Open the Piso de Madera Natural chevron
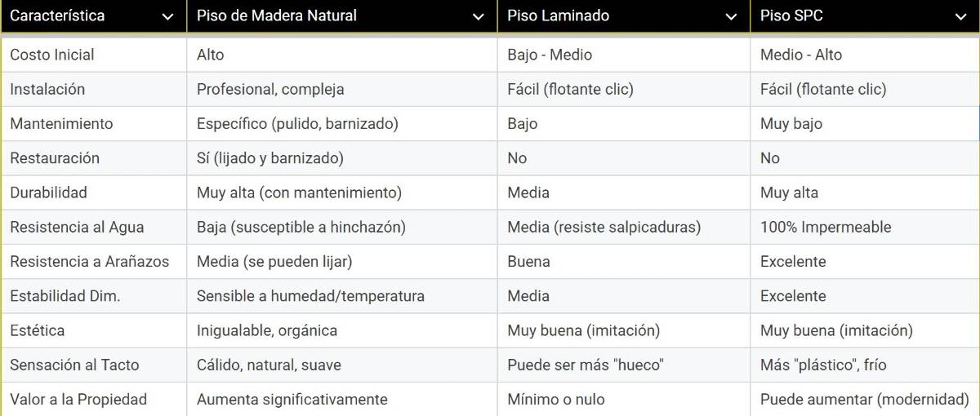The image size is (980, 416). coord(479,17)
